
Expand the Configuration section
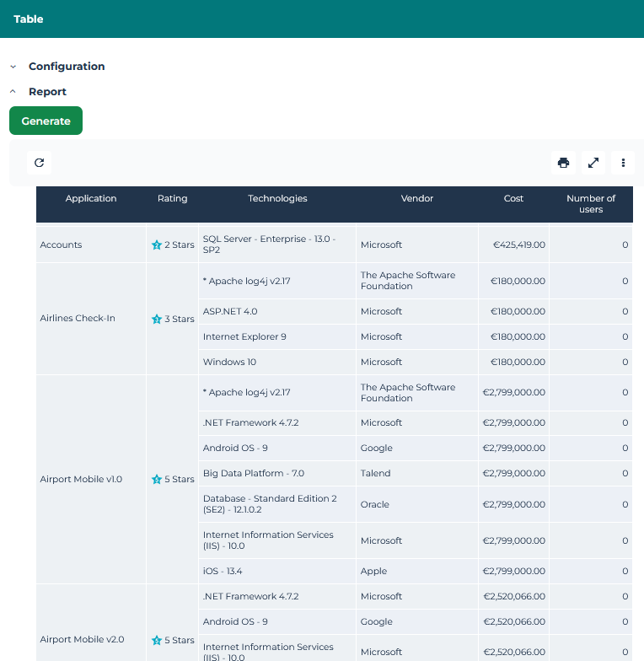13,67
